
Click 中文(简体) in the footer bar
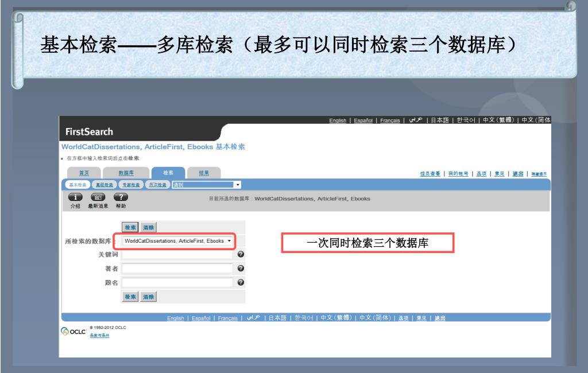pos(375,317)
